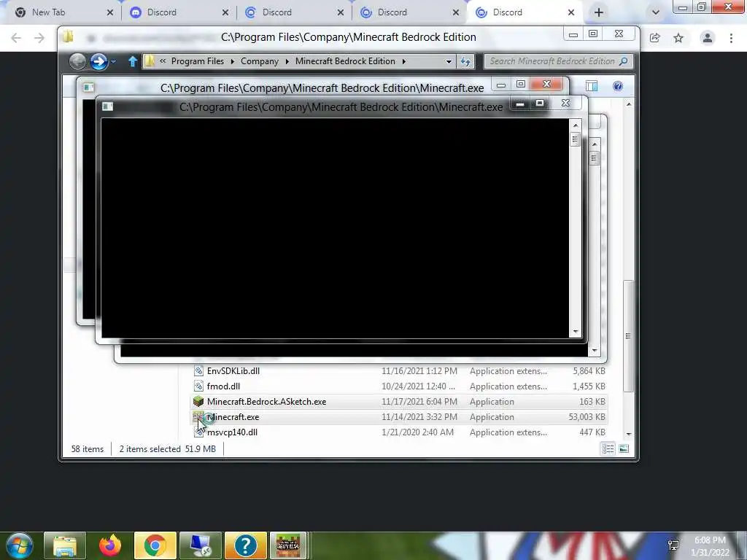Click the Explorer file list scroll down arrow
This screenshot has height=560, width=747.
click(629, 434)
